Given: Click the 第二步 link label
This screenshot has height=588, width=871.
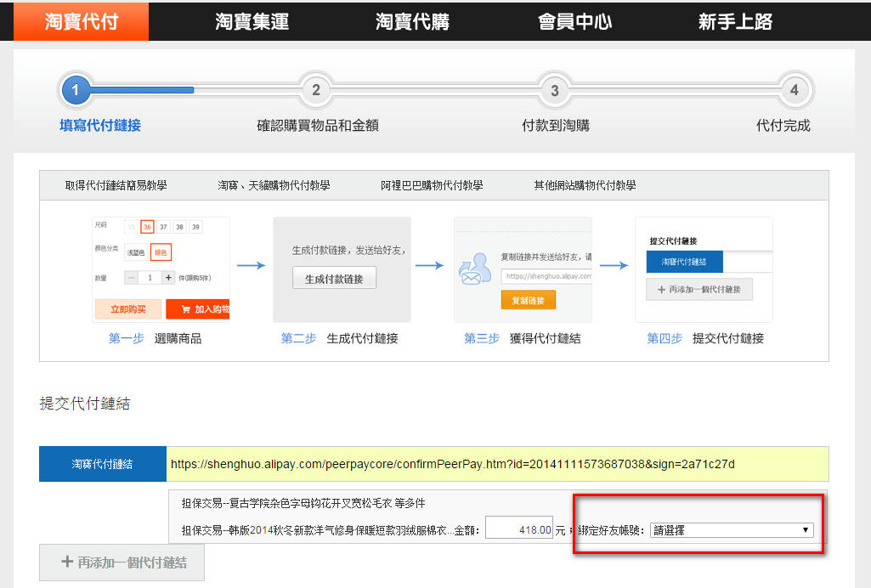Looking at the screenshot, I should pyautogui.click(x=298, y=338).
